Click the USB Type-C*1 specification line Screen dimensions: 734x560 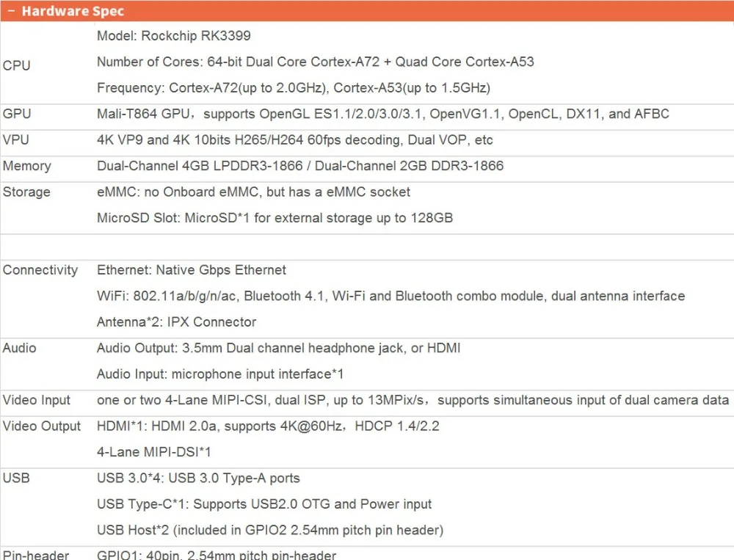point(264,504)
